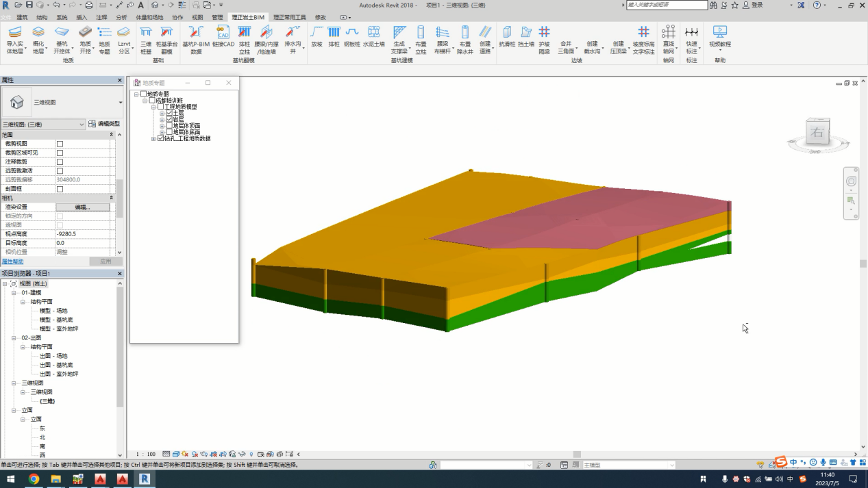Click the 编辑... render settings button

[82, 207]
